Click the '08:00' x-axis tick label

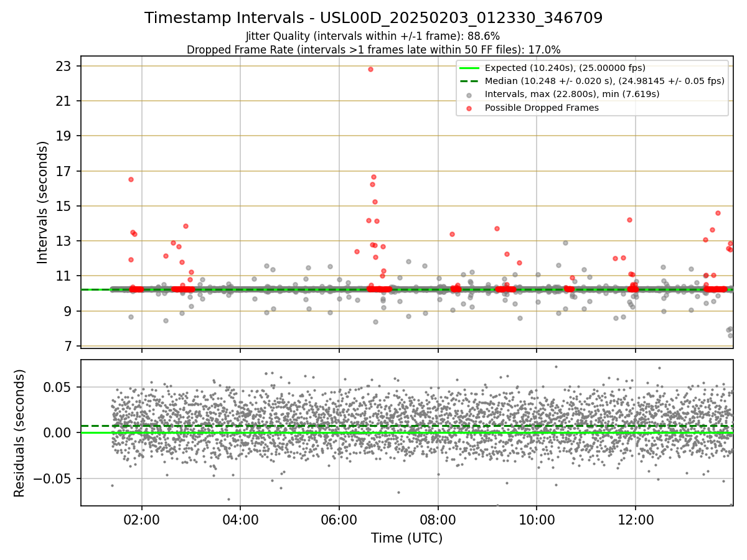[438, 520]
